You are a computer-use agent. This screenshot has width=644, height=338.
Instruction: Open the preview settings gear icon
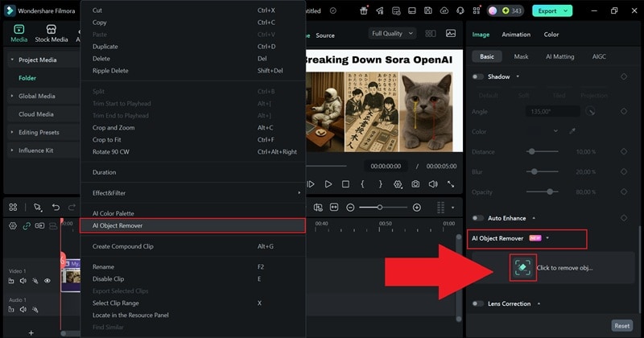398,184
